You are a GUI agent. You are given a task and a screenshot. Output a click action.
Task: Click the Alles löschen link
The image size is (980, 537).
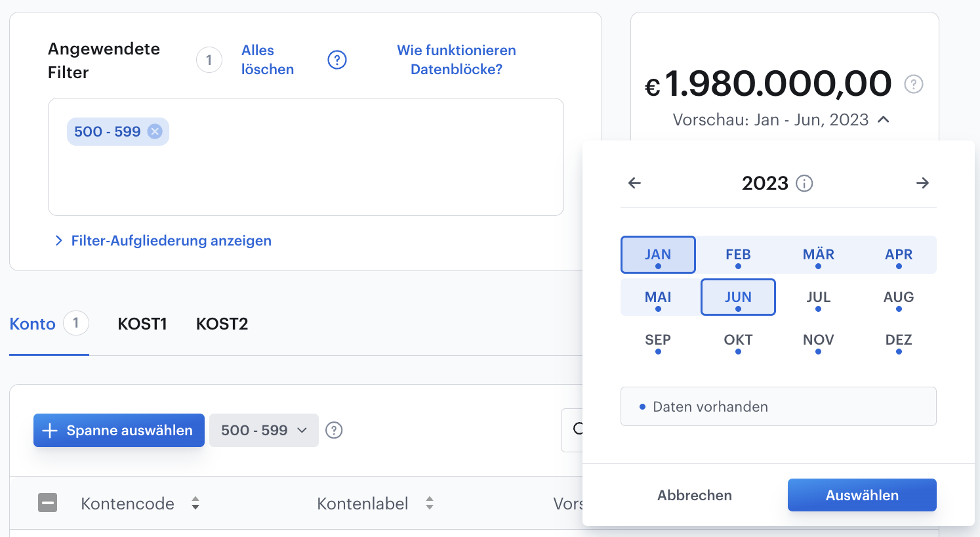(x=268, y=60)
